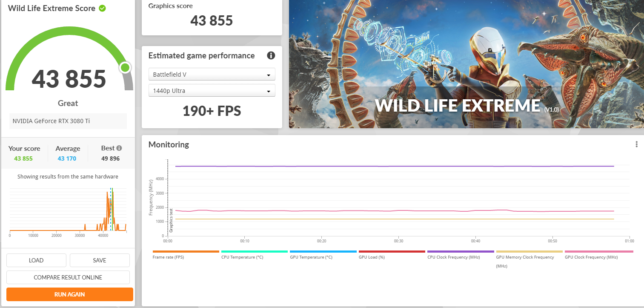The width and height of the screenshot is (644, 308).
Task: Click the 190+ FPS estimate text
Action: point(212,111)
